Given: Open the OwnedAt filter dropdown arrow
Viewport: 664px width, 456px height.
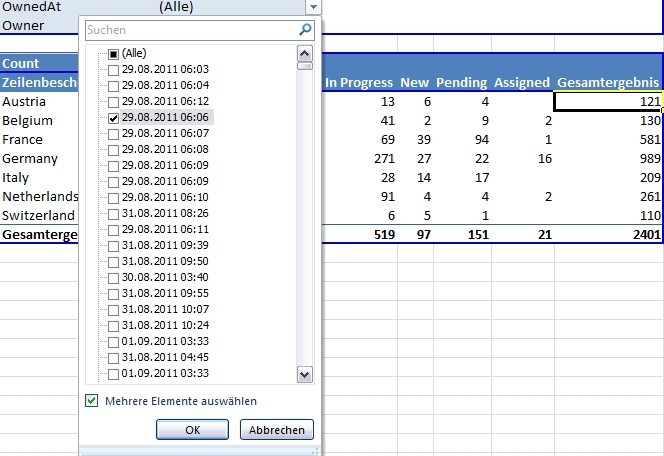Looking at the screenshot, I should [313, 7].
